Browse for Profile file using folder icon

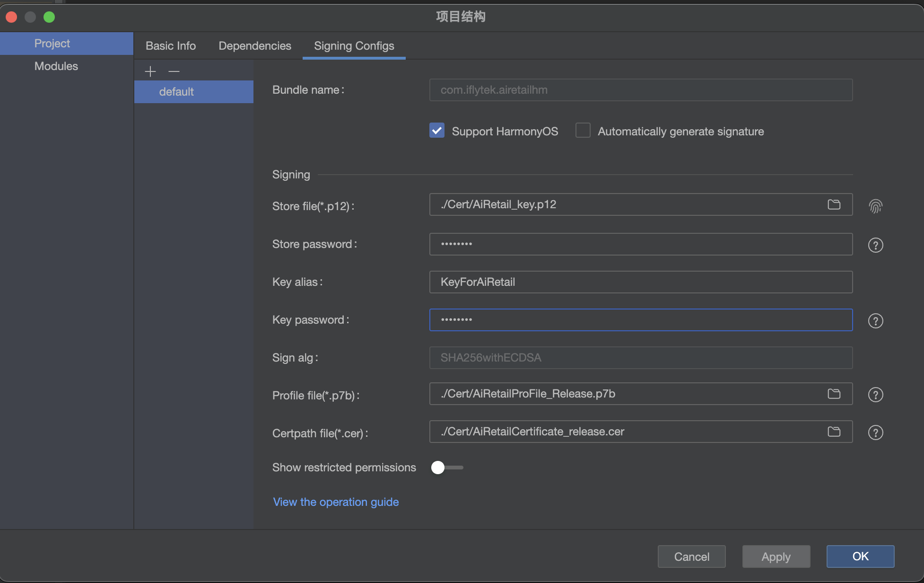pyautogui.click(x=834, y=394)
